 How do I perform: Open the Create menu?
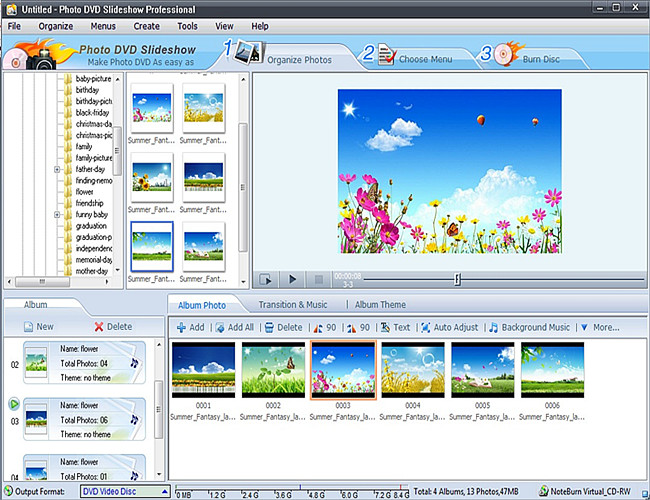pos(146,26)
